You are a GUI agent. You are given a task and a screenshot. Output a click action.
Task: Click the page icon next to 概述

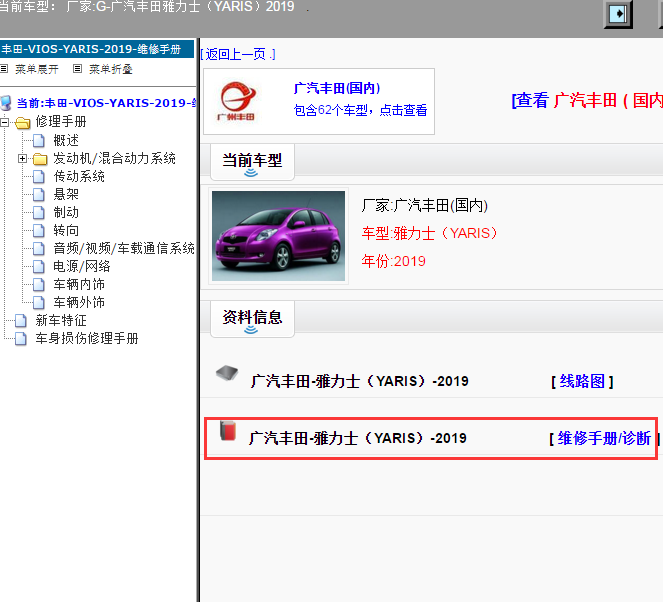39,140
